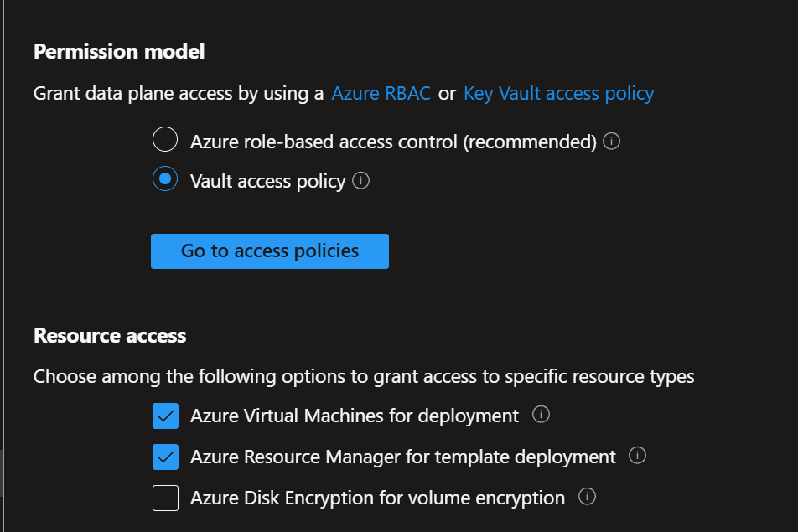Select the Vault access policy radio button
The height and width of the screenshot is (532, 798).
165,180
